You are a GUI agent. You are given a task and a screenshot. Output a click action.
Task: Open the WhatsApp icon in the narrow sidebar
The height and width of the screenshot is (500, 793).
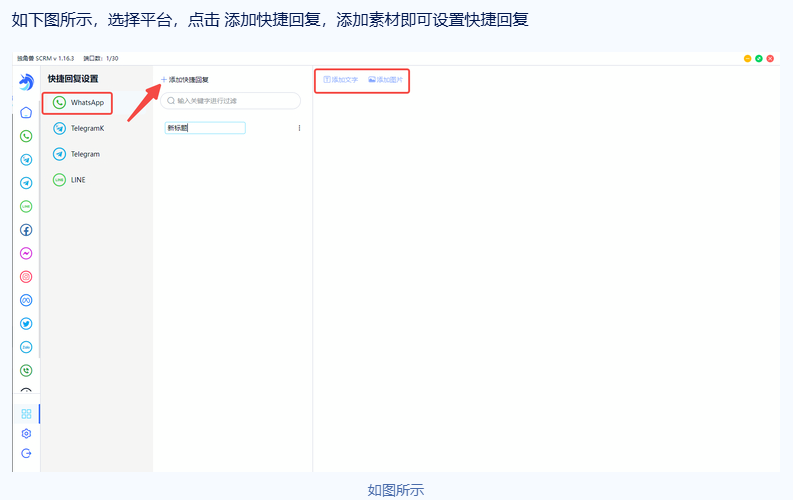coord(26,136)
